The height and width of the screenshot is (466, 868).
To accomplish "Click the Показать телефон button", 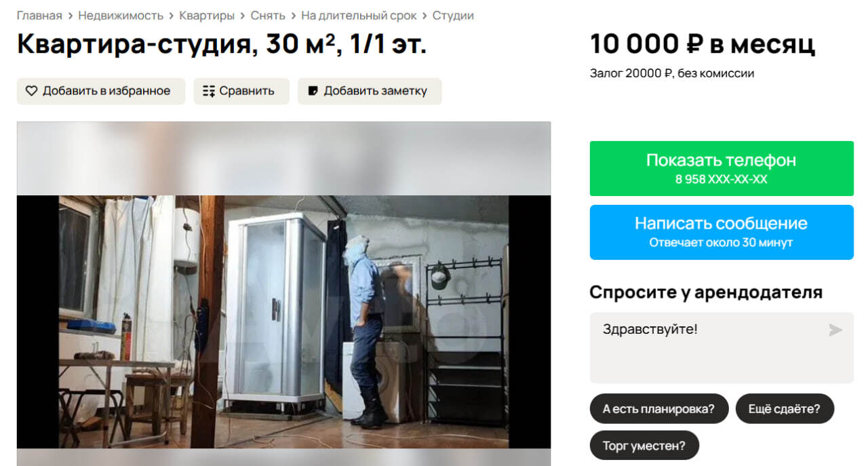I will point(722,168).
